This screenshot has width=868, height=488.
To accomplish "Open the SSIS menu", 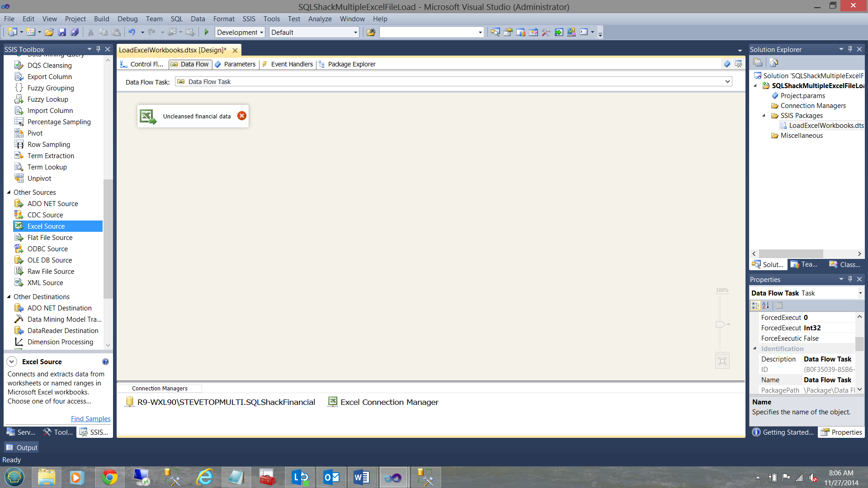I will tap(249, 19).
